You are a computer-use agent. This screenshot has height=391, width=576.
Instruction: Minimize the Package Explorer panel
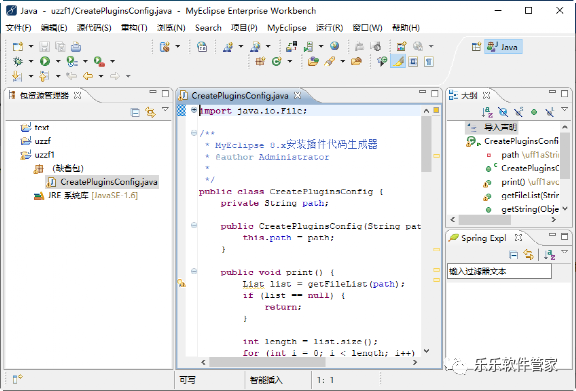153,92
